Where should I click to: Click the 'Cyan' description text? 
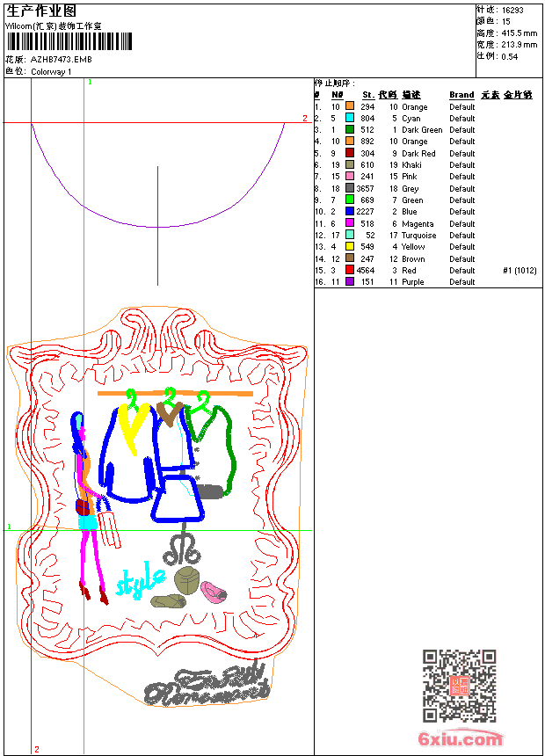click(411, 118)
